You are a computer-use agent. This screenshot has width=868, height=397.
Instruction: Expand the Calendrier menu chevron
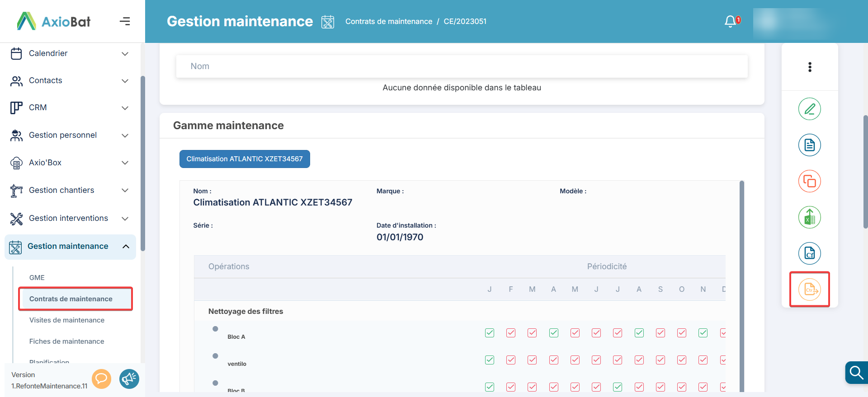point(125,54)
